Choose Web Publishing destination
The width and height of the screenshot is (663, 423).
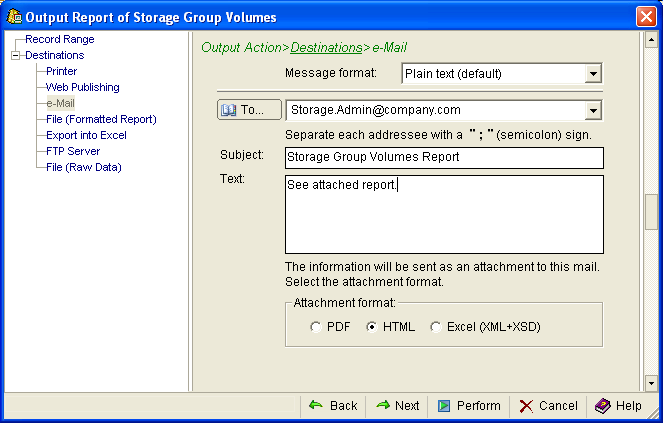click(x=82, y=87)
